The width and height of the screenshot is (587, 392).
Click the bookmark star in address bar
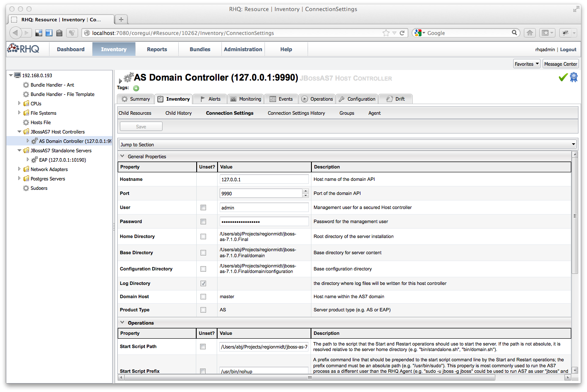pos(386,33)
